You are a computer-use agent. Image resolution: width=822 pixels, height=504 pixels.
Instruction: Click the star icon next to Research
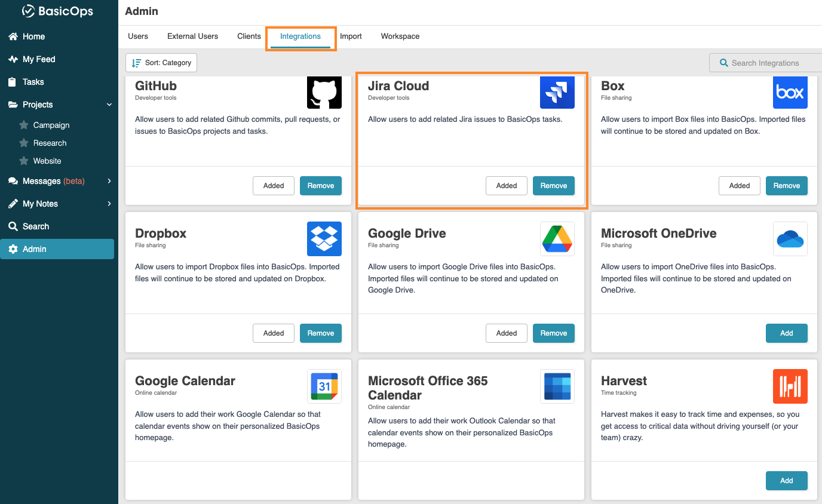24,143
